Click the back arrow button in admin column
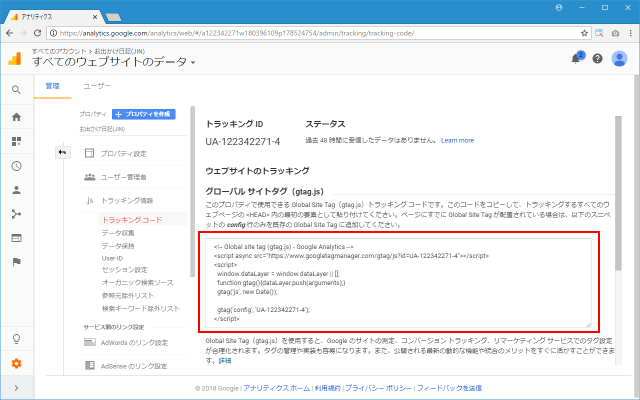The image size is (640, 400). tap(61, 152)
